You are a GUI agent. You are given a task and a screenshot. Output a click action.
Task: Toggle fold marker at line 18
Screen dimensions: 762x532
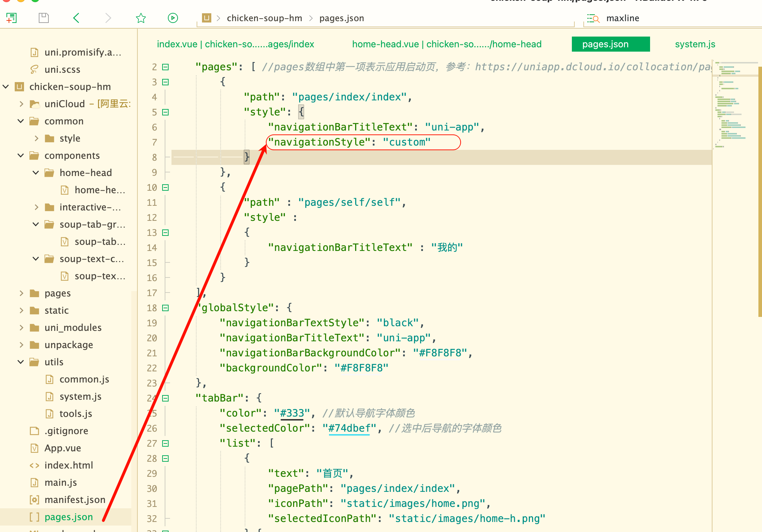(x=165, y=308)
